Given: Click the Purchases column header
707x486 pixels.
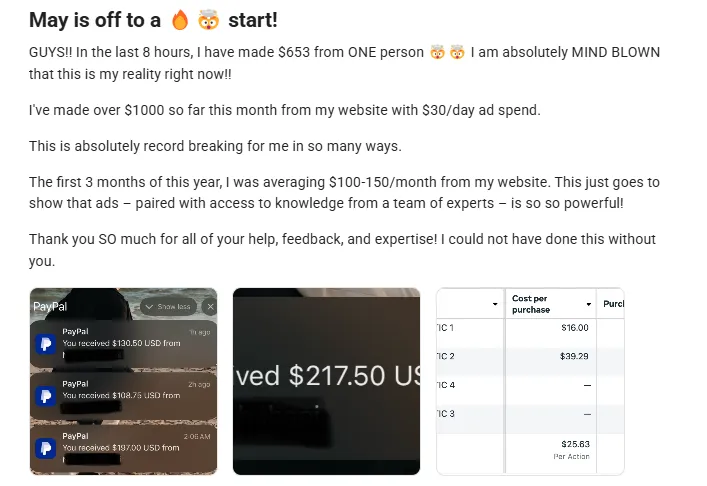Looking at the screenshot, I should (x=613, y=304).
